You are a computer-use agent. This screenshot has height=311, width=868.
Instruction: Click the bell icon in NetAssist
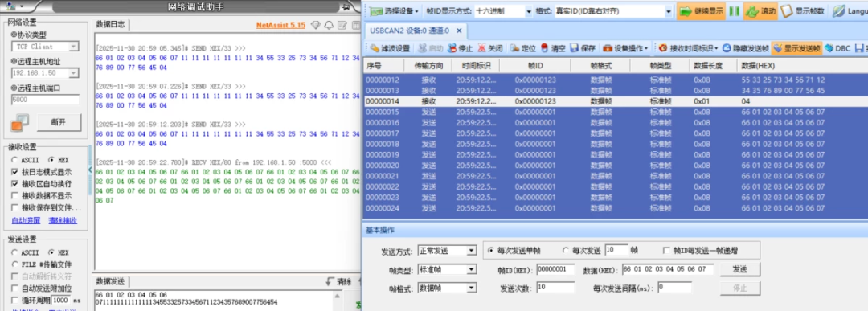pos(329,26)
